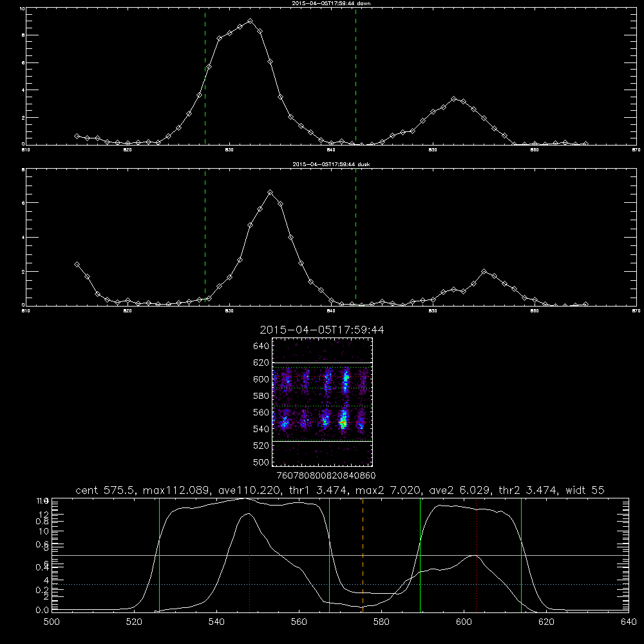Open the spectral image thumbnail in the center
This screenshot has width=644, height=644.
[322, 402]
